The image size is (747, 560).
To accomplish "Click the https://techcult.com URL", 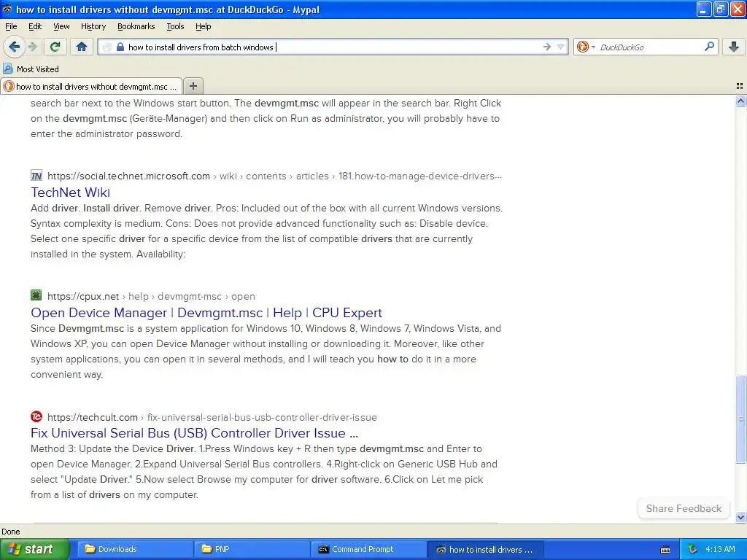I will [x=93, y=417].
